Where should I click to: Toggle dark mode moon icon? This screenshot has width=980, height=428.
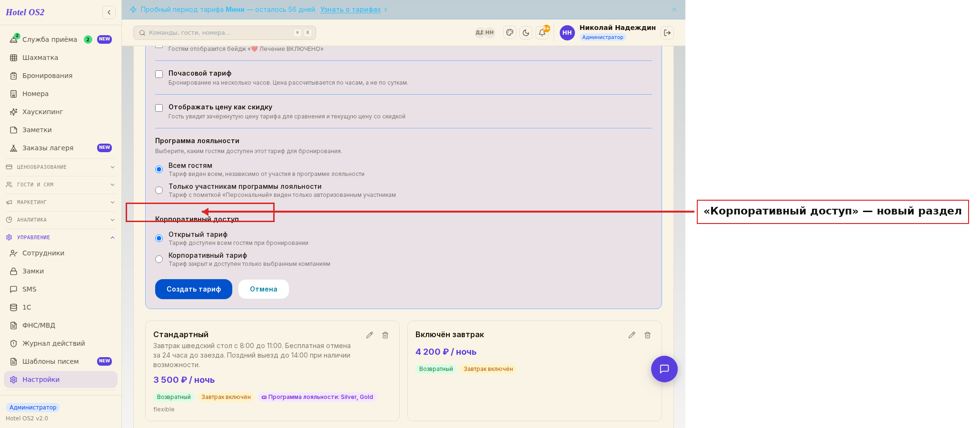[x=526, y=33]
